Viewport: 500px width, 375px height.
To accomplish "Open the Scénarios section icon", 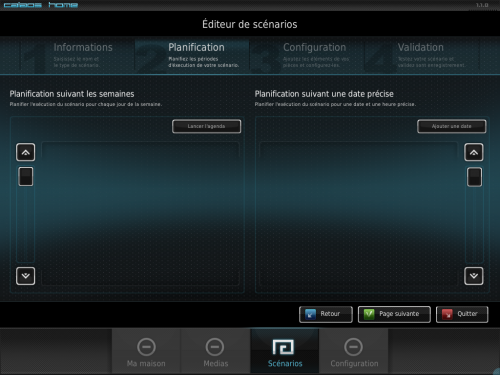I will 283,347.
